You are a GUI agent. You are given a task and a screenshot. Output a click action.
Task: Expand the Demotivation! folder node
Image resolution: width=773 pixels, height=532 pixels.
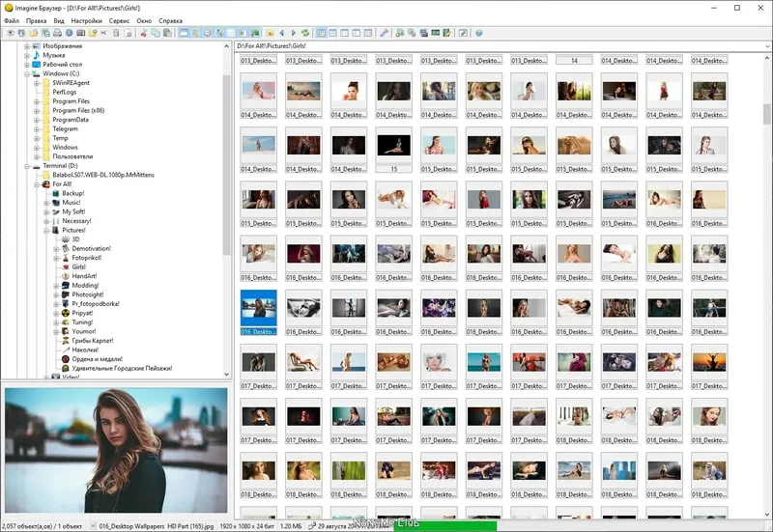(56, 249)
